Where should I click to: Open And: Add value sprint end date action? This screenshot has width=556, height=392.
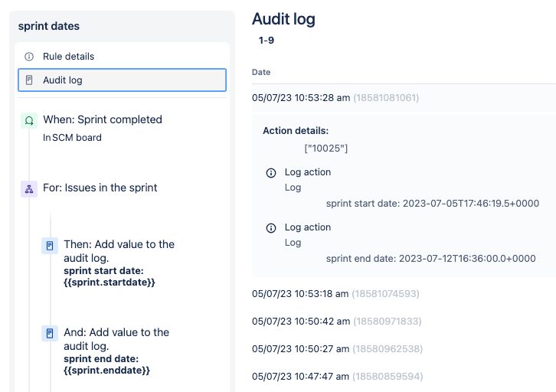pyautogui.click(x=116, y=351)
